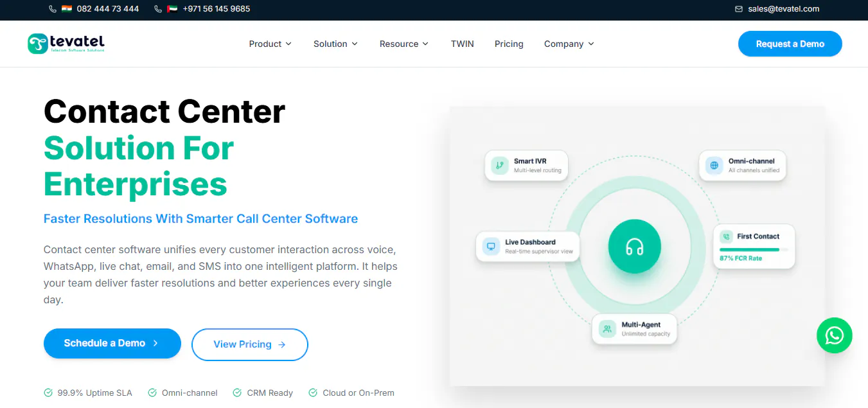
Task: Expand the Resource dropdown menu
Action: (404, 44)
